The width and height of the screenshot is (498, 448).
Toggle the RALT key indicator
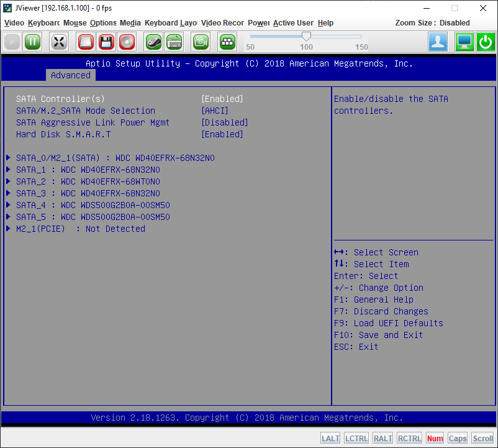[383, 438]
